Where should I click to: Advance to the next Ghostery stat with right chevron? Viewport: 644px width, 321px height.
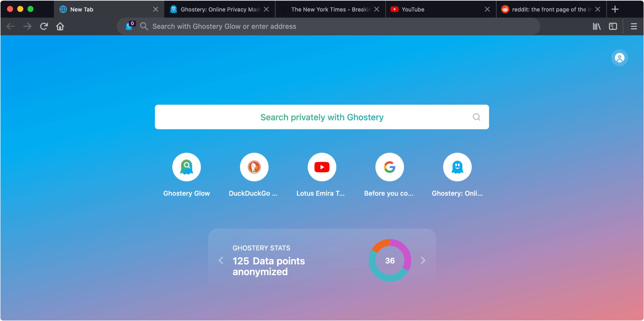click(423, 260)
